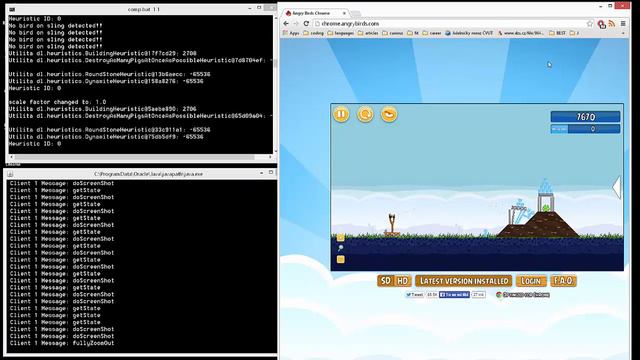
Task: Click the green pig on the hill
Action: [x=546, y=208]
